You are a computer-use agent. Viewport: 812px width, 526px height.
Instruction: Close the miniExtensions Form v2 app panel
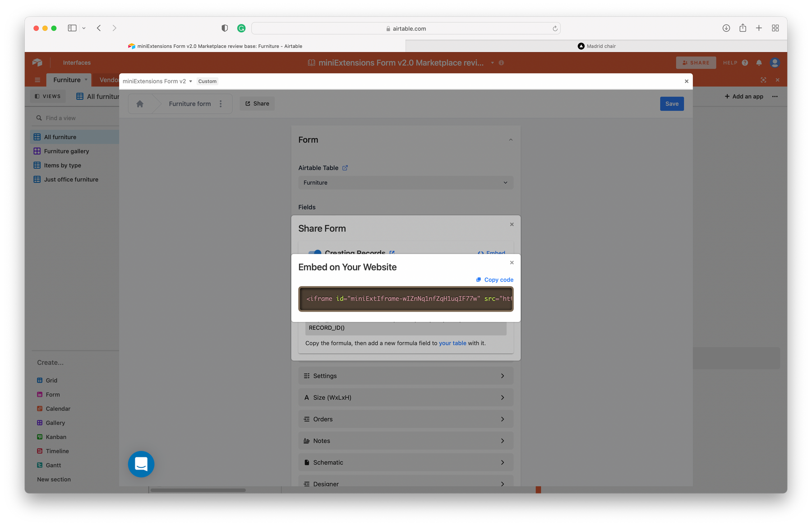(x=687, y=81)
